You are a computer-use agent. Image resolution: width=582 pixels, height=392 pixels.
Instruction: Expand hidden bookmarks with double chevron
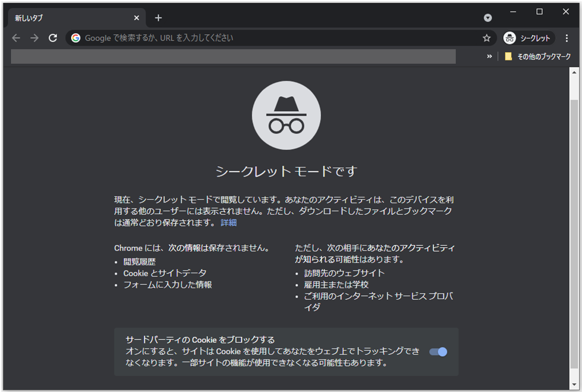tap(489, 56)
